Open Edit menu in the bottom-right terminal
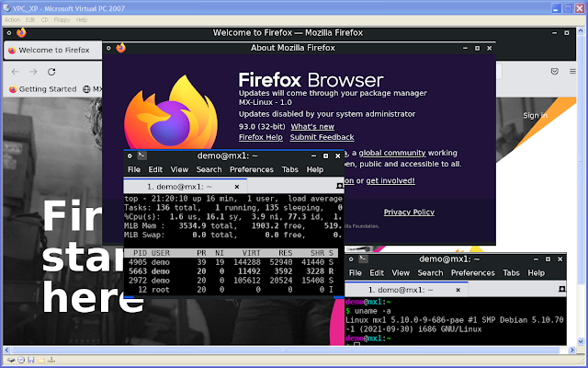 click(x=377, y=272)
